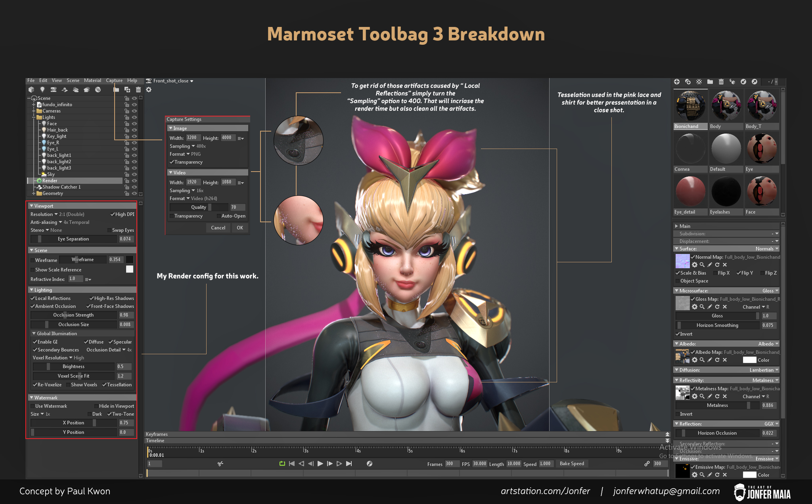Delete the selected scene object with trash icon
Viewport: 812px width, 504px height.
coord(138,90)
